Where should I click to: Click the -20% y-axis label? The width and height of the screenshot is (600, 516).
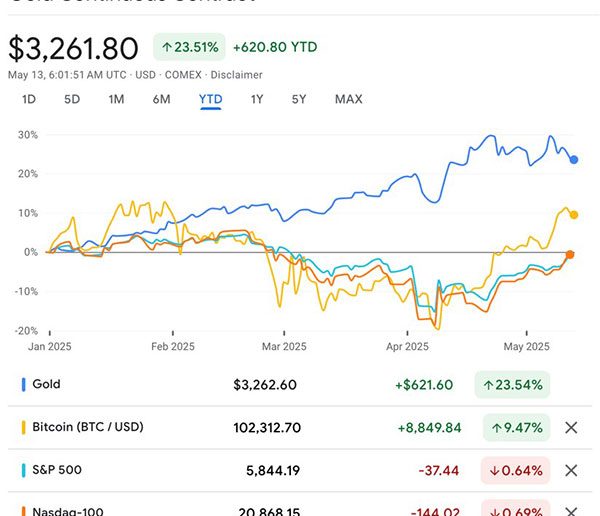(x=26, y=331)
